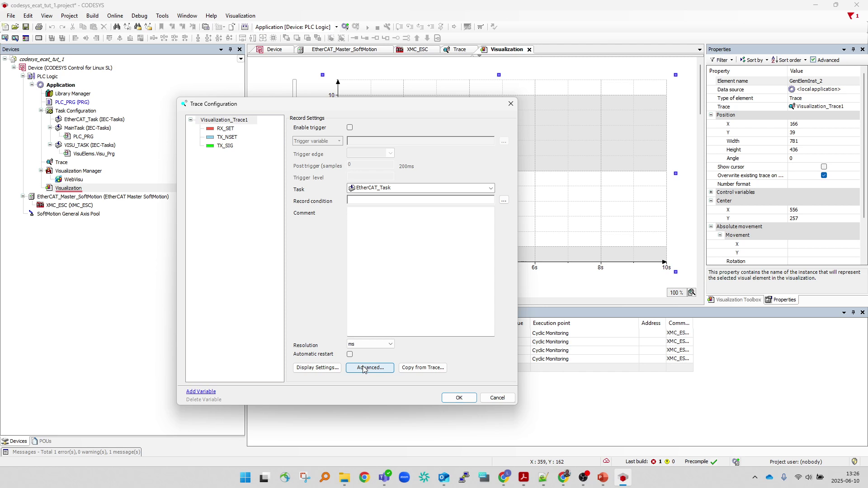Open the zoom magnifier icon in visualization
Viewport: 868px width, 488px height.
coord(692,293)
